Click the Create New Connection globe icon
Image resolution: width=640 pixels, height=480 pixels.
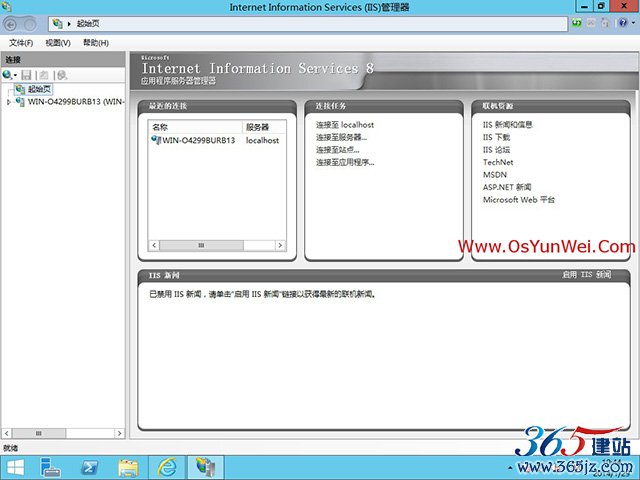pyautogui.click(x=7, y=75)
